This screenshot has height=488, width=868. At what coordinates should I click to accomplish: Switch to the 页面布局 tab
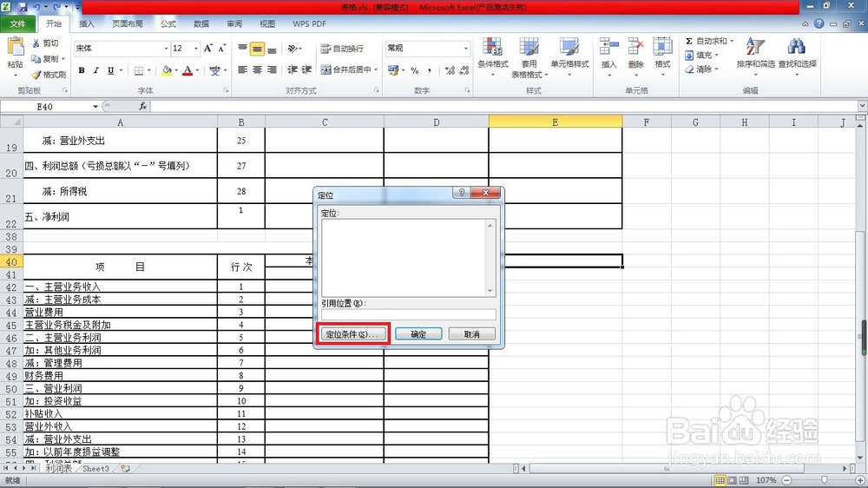point(128,23)
